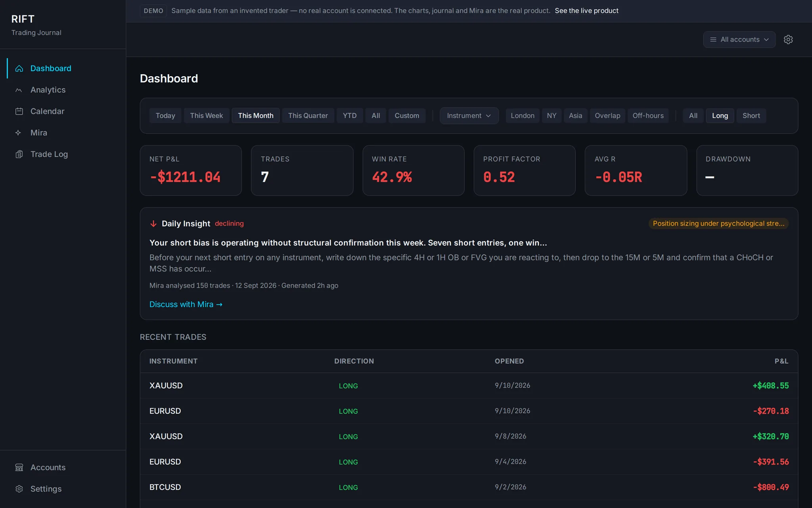Screen dimensions: 812x508
Task: Click the Daily Insight headline text
Action: pos(348,243)
